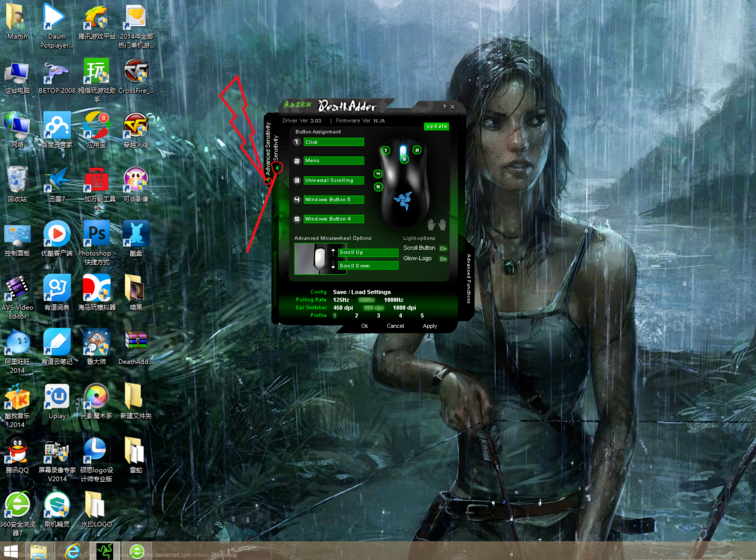Toggle the Scroll Button light On switch
756x560 pixels.
[443, 248]
